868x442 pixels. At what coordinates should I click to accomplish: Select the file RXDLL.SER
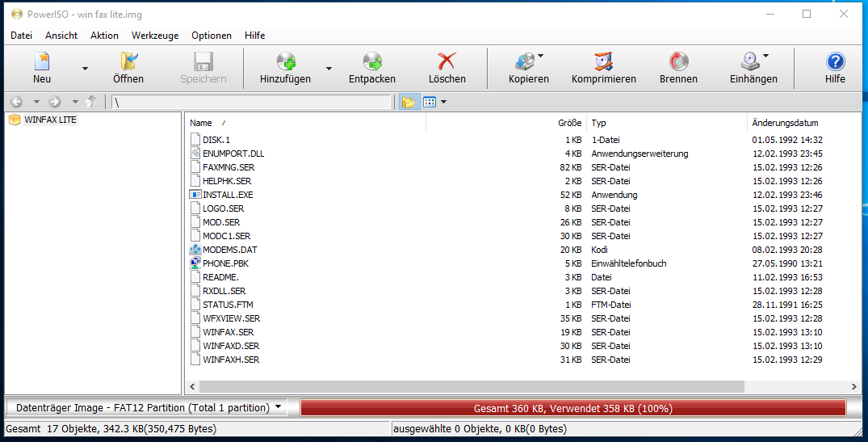click(x=224, y=291)
